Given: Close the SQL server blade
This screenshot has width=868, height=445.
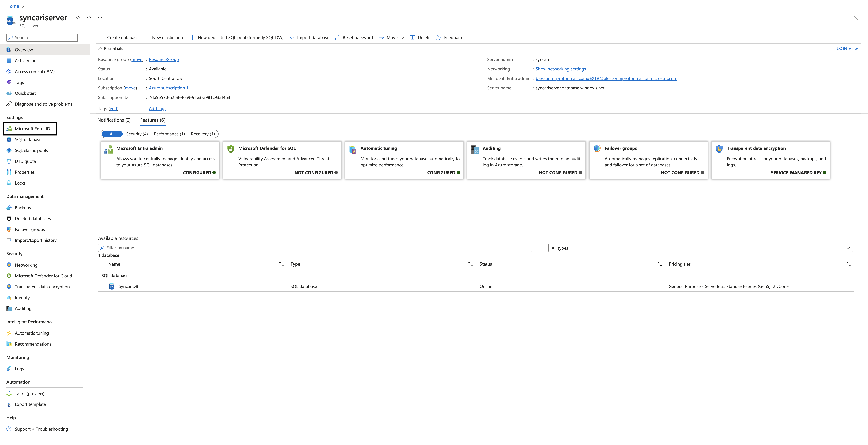Looking at the screenshot, I should click(x=855, y=17).
